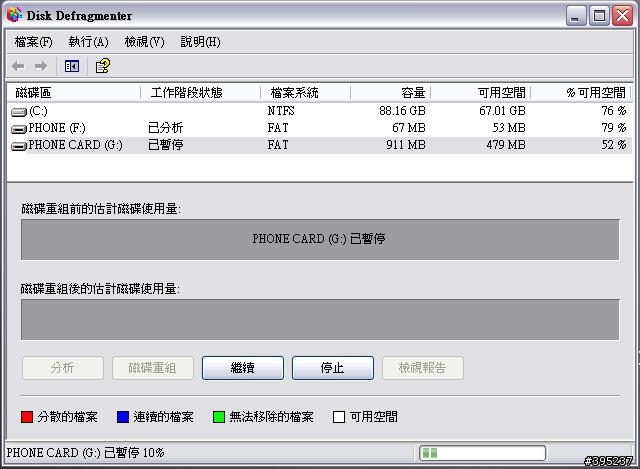Minimize the Disk Defragmenter window
Image resolution: width=640 pixels, height=469 pixels.
(576, 16)
